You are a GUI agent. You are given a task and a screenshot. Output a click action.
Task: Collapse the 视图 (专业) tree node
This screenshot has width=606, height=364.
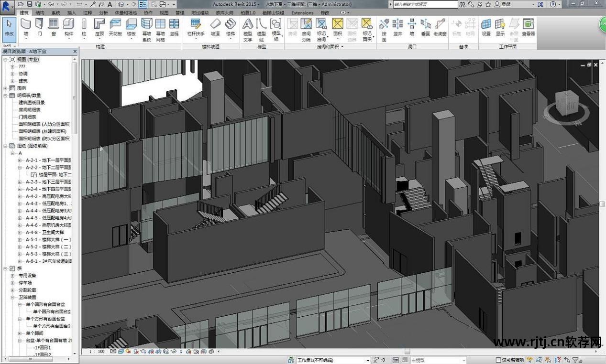(5, 60)
